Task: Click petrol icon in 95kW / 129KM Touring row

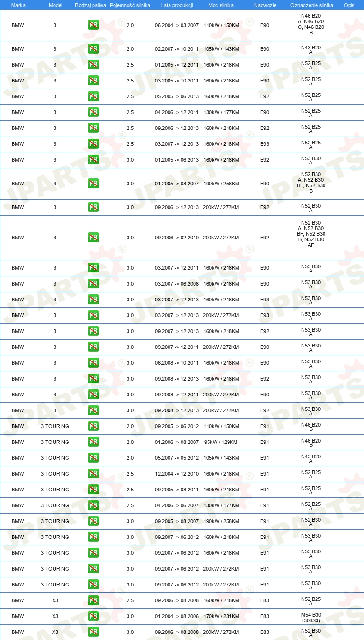Action: coord(93,442)
